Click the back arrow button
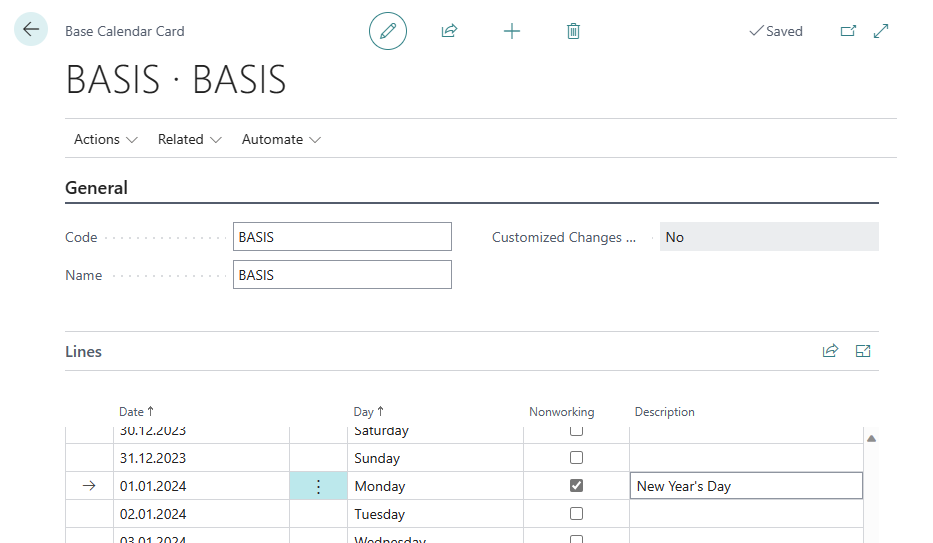 coord(31,30)
